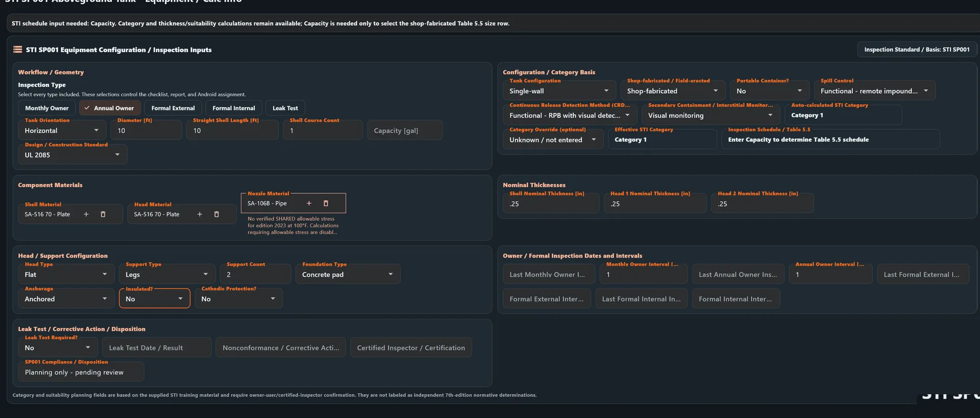Toggle the Monthly Owner inspection type
The height and width of the screenshot is (418, 980).
click(47, 108)
